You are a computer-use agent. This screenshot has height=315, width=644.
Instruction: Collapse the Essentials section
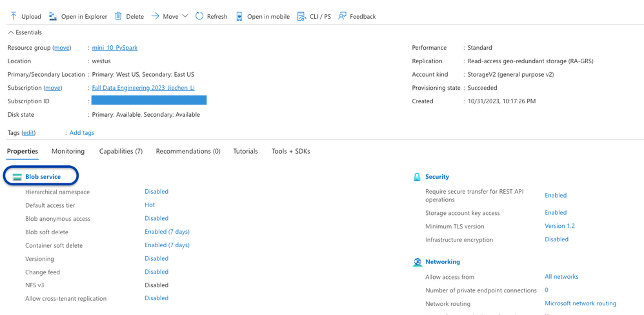point(25,32)
